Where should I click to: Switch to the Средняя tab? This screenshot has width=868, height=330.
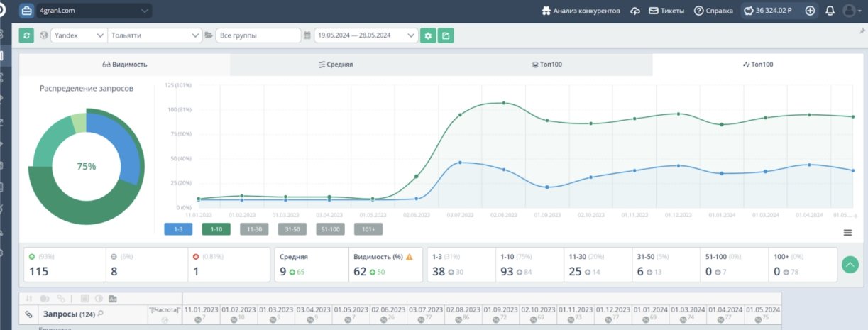pyautogui.click(x=336, y=65)
